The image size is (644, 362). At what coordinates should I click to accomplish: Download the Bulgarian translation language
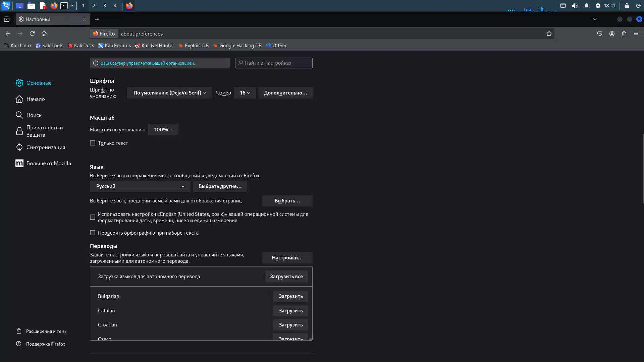point(290,296)
